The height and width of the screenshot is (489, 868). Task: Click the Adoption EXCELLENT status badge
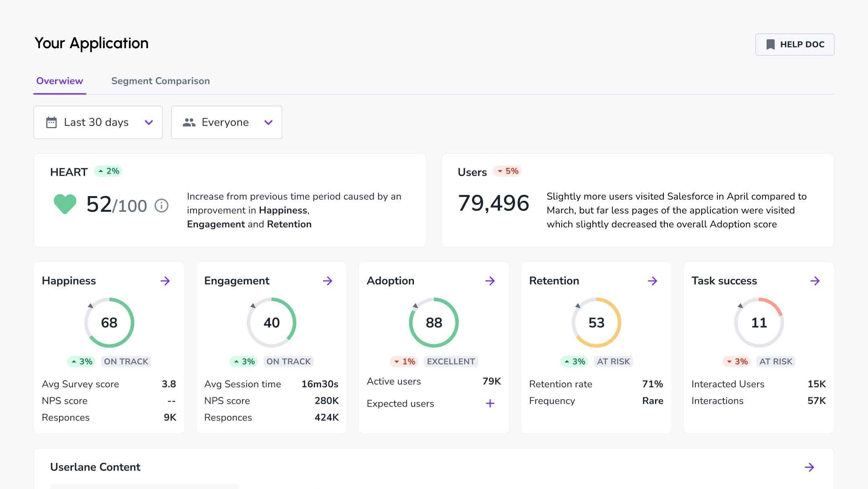pyautogui.click(x=450, y=362)
